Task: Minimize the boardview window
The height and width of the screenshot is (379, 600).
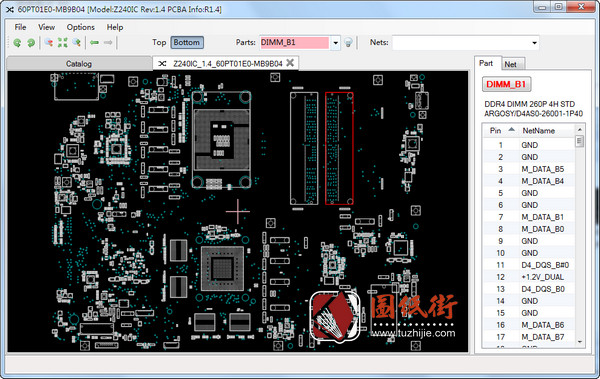Action: [542, 7]
